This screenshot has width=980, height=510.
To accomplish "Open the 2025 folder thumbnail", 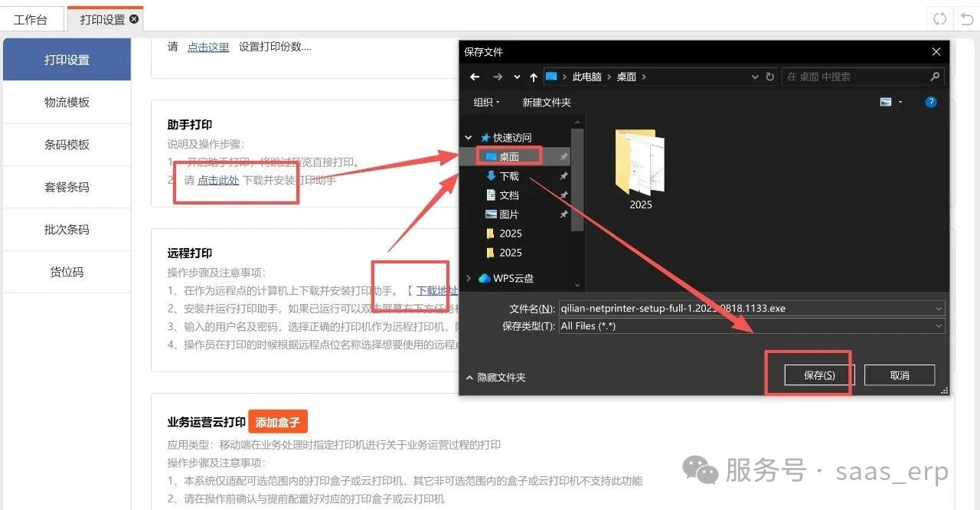I will click(x=640, y=165).
